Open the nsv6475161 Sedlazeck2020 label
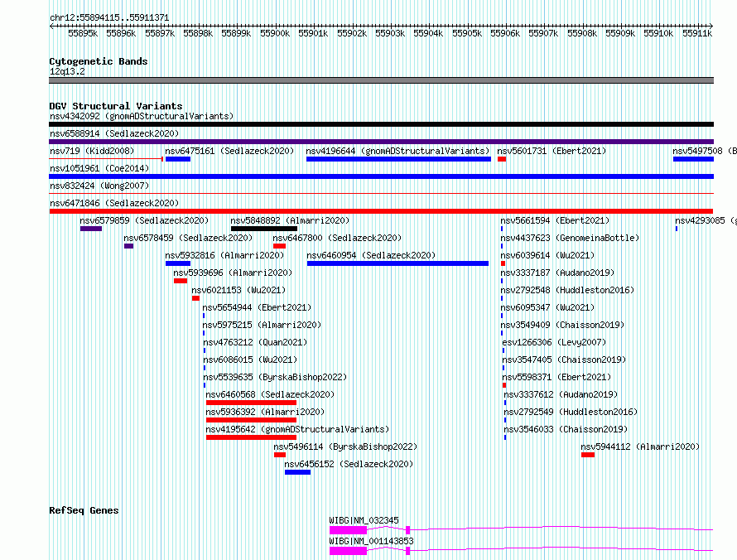This screenshot has height=560, width=737. click(x=229, y=151)
